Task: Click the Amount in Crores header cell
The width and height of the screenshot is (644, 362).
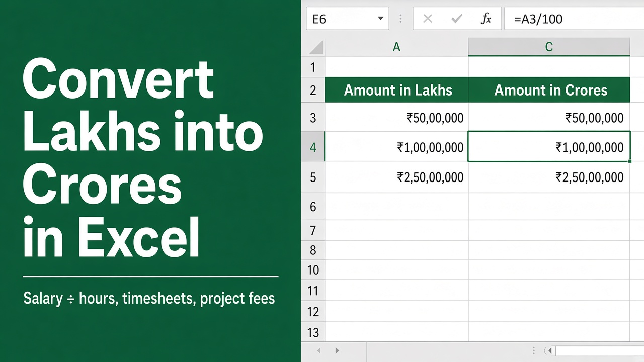Action: coord(549,90)
